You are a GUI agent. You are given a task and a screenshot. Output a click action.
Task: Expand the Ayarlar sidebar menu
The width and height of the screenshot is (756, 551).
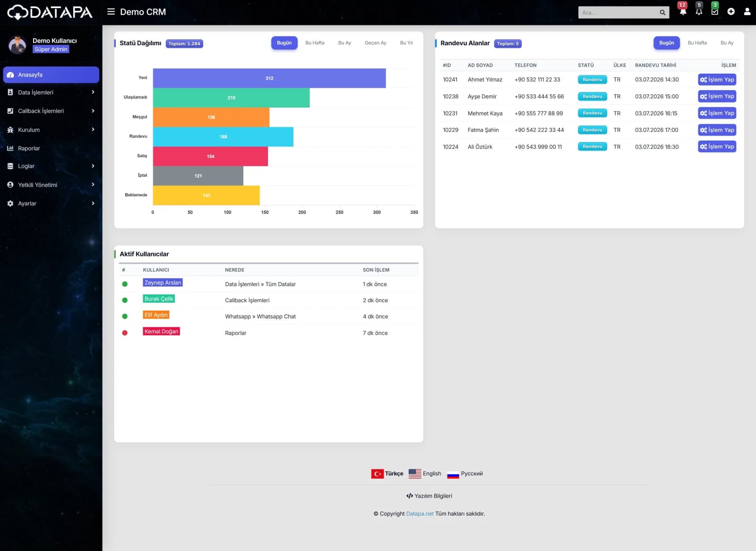[51, 203]
